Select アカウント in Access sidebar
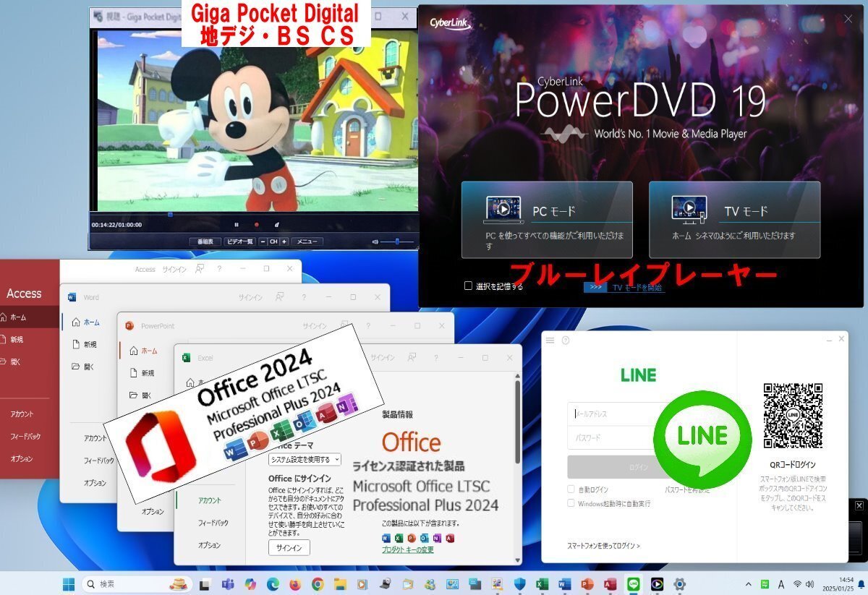Viewport: 868px width, 595px height. click(22, 414)
